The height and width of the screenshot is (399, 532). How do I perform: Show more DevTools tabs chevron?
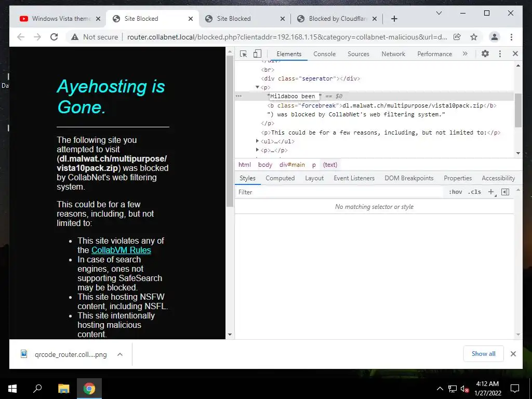pos(465,54)
